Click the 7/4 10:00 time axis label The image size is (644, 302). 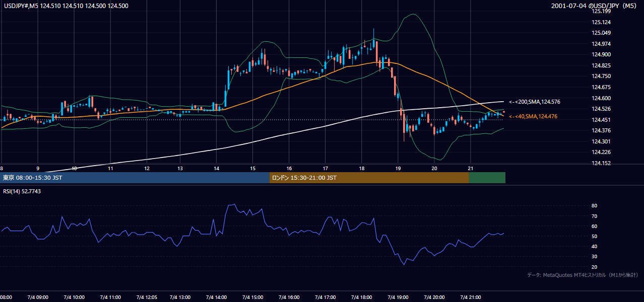click(x=74, y=297)
